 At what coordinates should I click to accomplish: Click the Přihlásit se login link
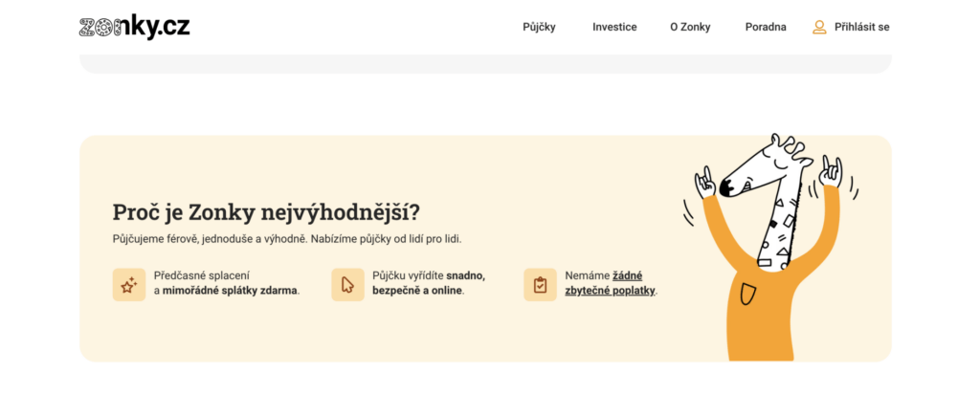(862, 27)
